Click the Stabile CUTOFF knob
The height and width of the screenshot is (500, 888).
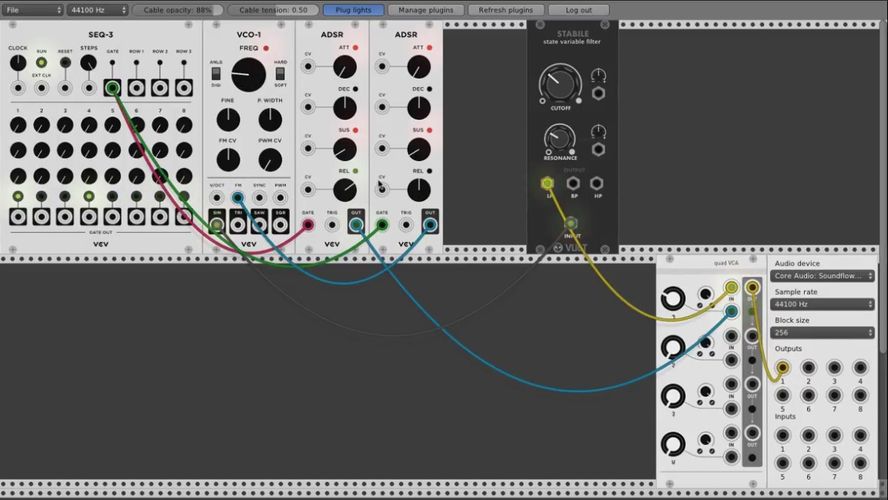(555, 83)
